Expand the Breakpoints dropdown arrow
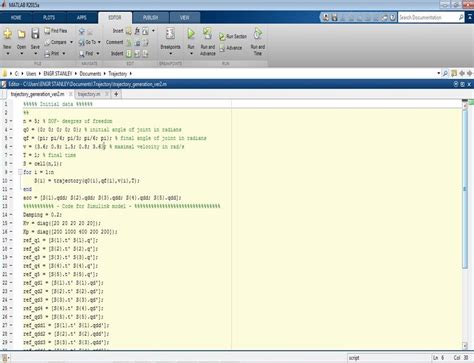This screenshot has height=363, width=474. click(x=170, y=54)
